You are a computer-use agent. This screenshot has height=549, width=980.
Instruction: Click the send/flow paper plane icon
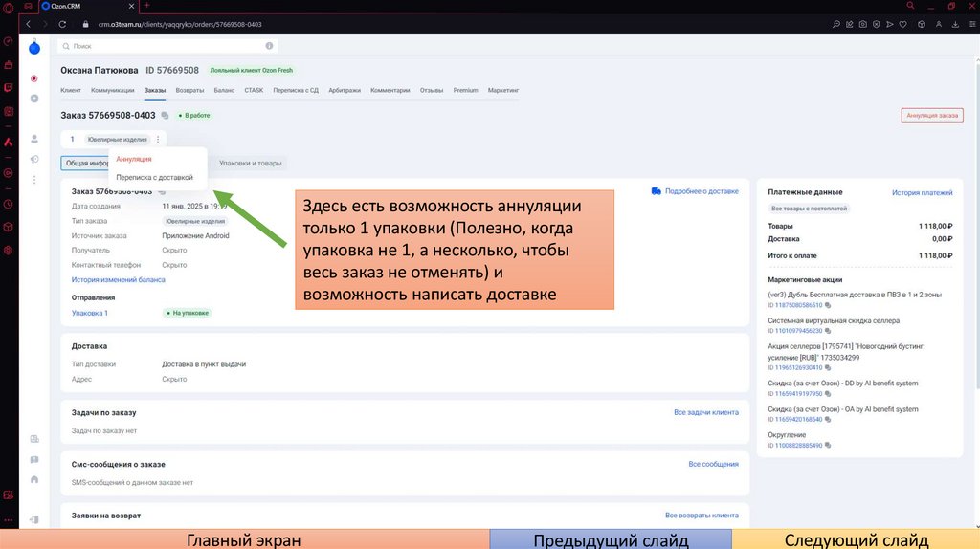890,24
